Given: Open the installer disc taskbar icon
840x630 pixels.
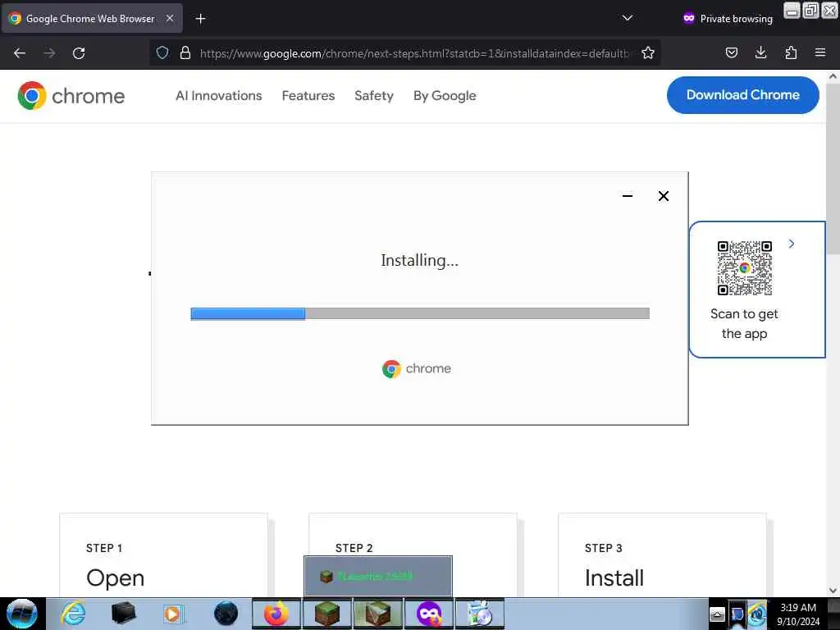Looking at the screenshot, I should click(x=479, y=614).
